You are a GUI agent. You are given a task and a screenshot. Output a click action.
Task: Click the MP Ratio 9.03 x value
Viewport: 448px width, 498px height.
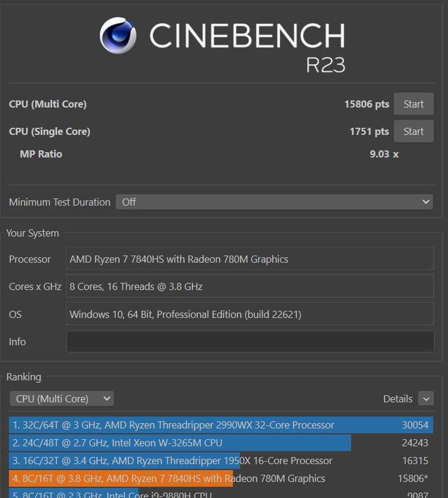(384, 154)
